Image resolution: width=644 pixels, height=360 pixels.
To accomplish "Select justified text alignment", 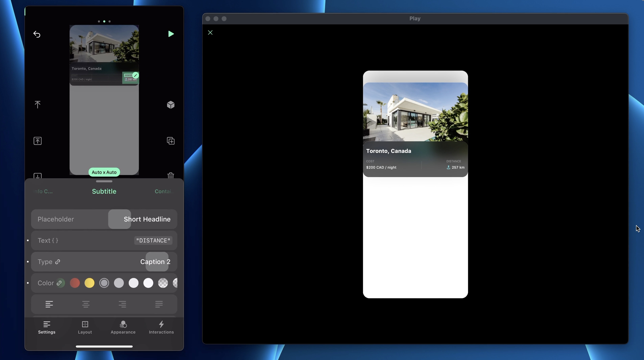I will [x=159, y=304].
